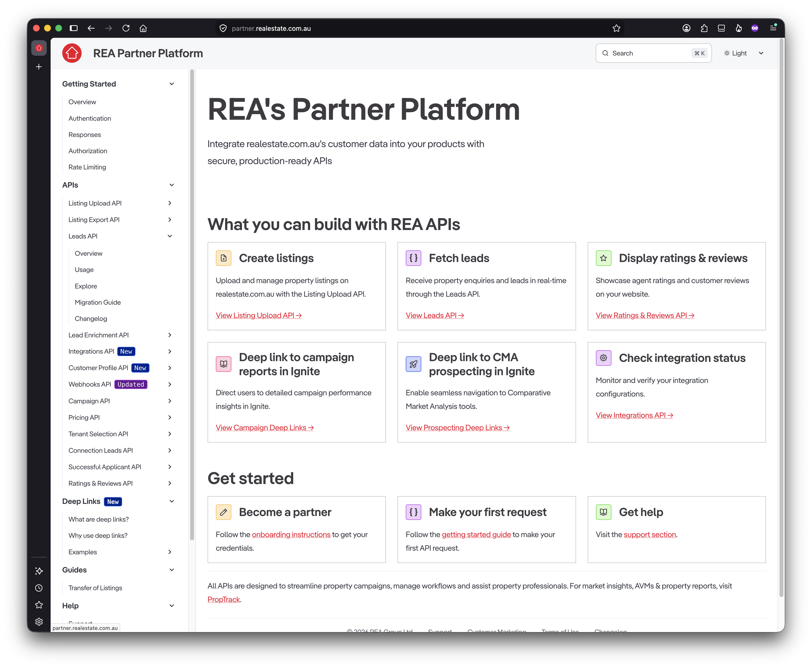812x668 pixels.
Task: Add a new tab with plus icon
Action: coord(39,67)
